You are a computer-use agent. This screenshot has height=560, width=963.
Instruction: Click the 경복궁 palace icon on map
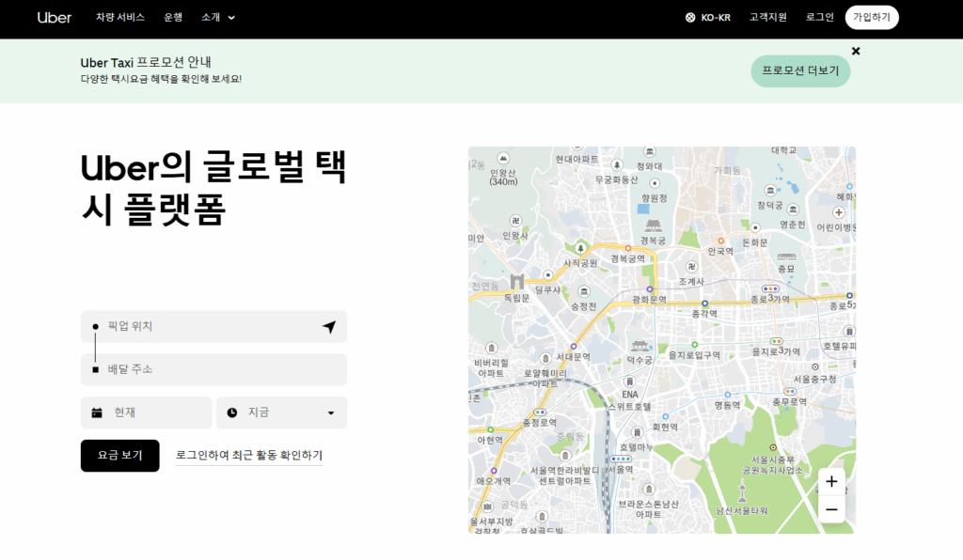point(653,226)
